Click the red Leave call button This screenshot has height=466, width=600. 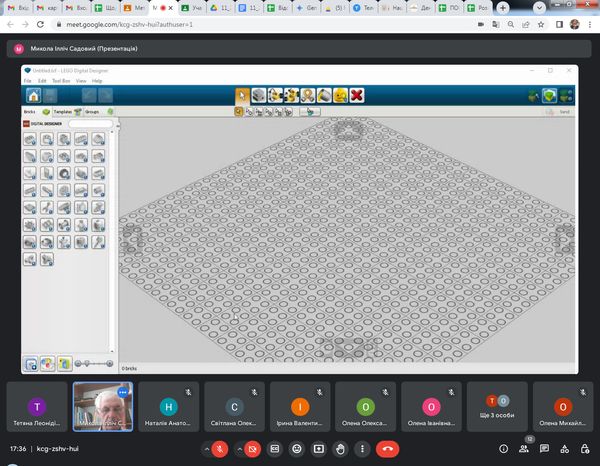point(388,449)
